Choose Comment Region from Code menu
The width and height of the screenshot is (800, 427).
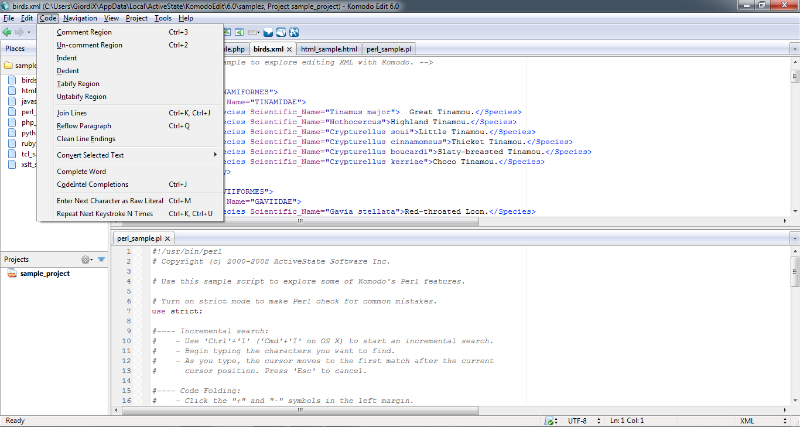[x=84, y=32]
